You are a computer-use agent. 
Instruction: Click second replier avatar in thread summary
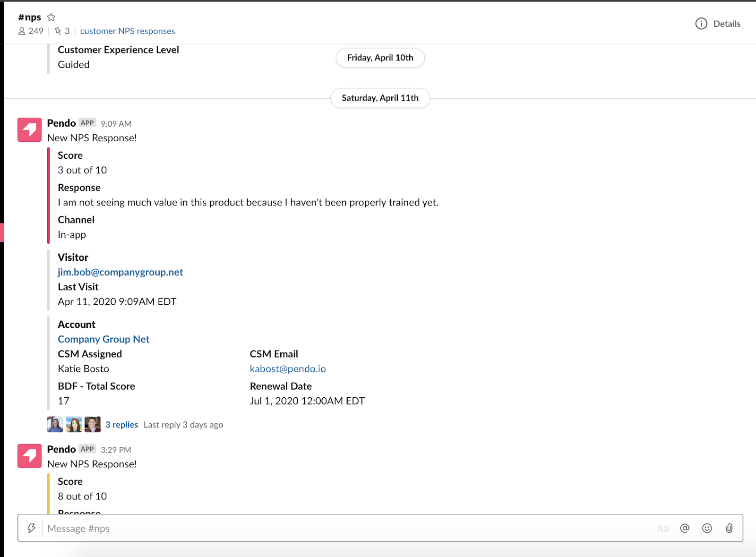74,424
